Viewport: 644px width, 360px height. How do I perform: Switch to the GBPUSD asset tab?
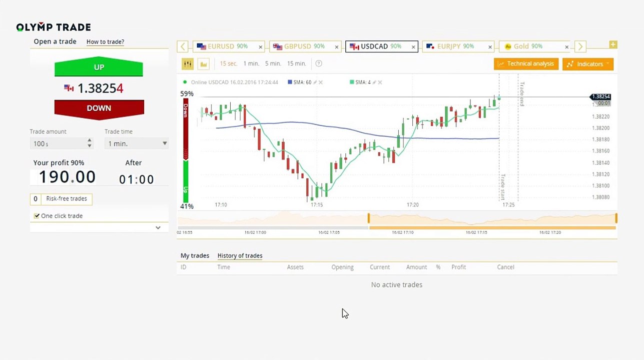[x=304, y=46]
